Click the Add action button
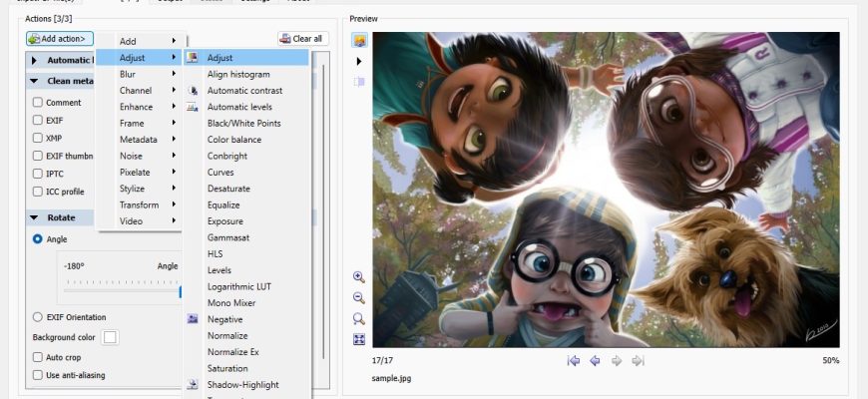 point(59,39)
